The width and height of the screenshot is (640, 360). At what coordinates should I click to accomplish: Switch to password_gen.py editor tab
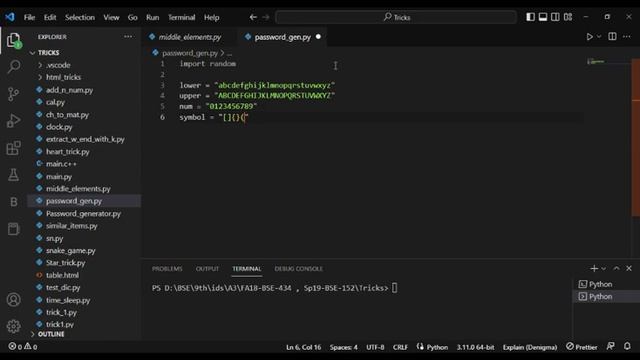point(282,37)
